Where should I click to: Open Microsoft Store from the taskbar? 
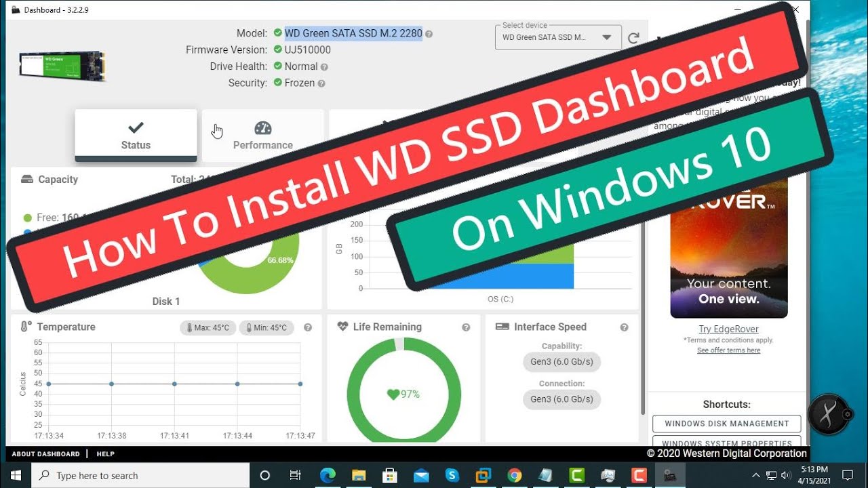(x=390, y=475)
